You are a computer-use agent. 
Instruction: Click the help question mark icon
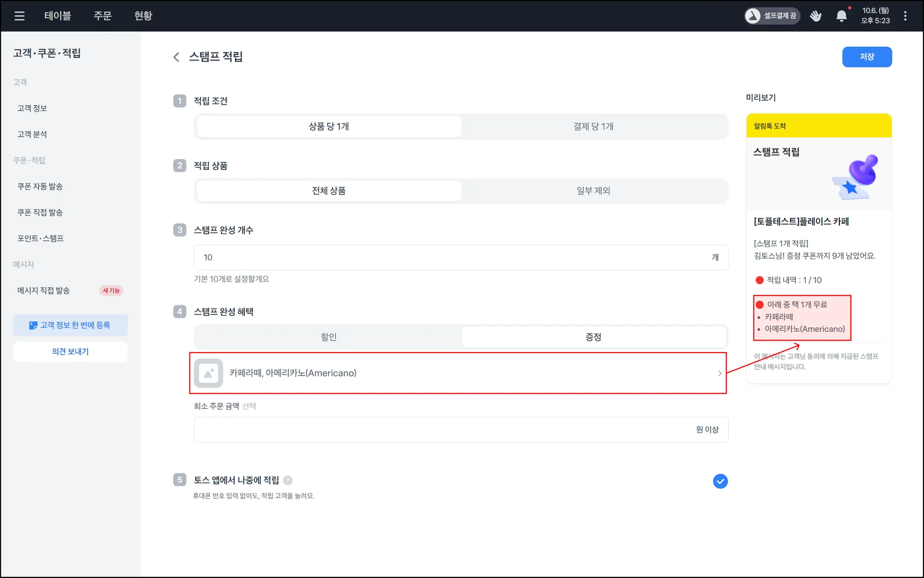click(288, 480)
